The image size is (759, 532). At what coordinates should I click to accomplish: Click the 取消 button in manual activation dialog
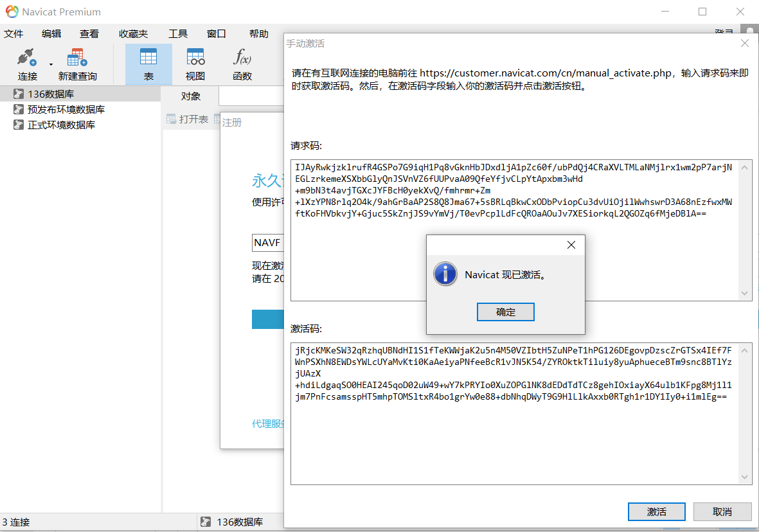click(x=722, y=511)
